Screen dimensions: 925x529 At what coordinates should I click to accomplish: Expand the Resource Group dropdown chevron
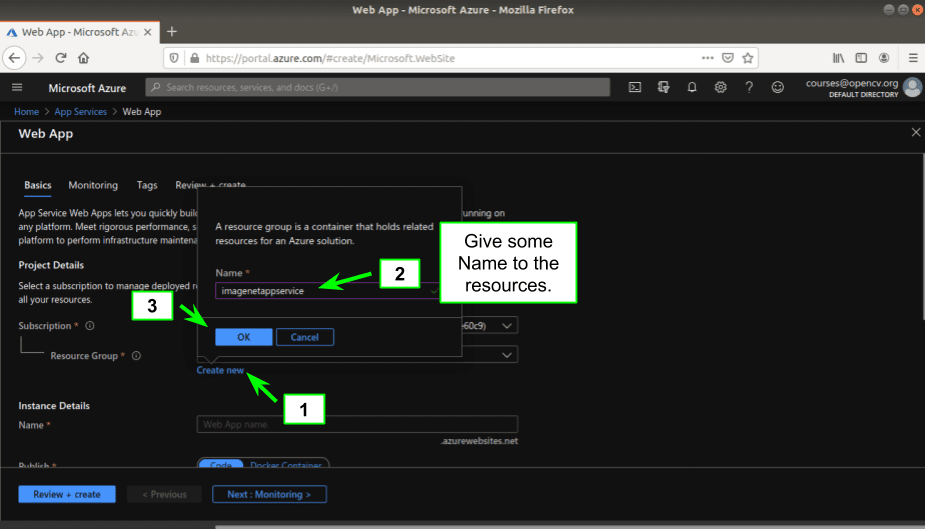coord(507,354)
